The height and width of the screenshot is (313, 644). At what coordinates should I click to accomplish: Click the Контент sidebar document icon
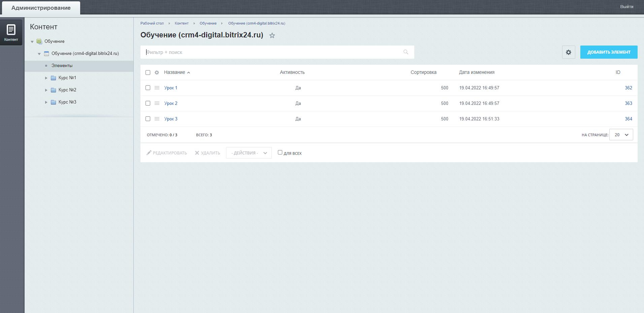11,30
